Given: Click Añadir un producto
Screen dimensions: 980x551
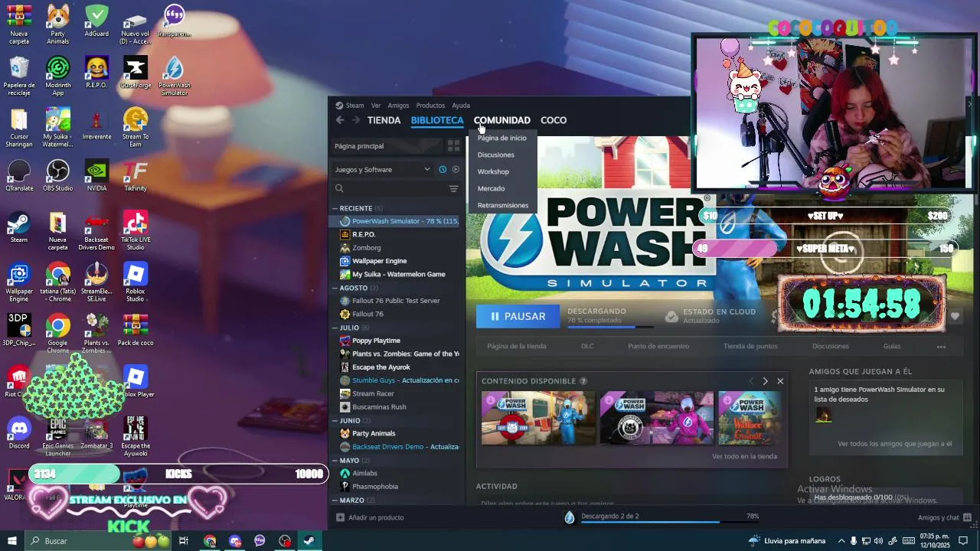Looking at the screenshot, I should click(370, 517).
